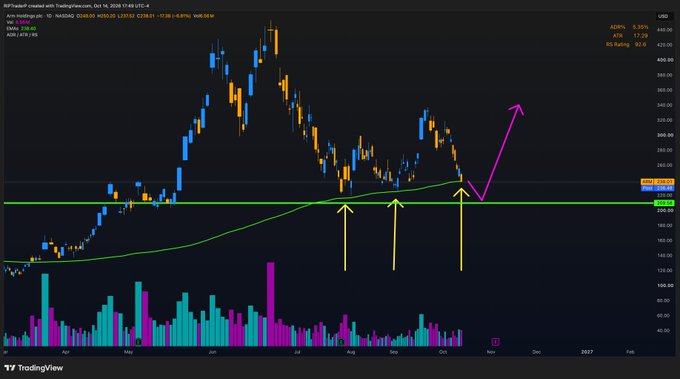Click the open value O248.00 in legend

(x=85, y=16)
